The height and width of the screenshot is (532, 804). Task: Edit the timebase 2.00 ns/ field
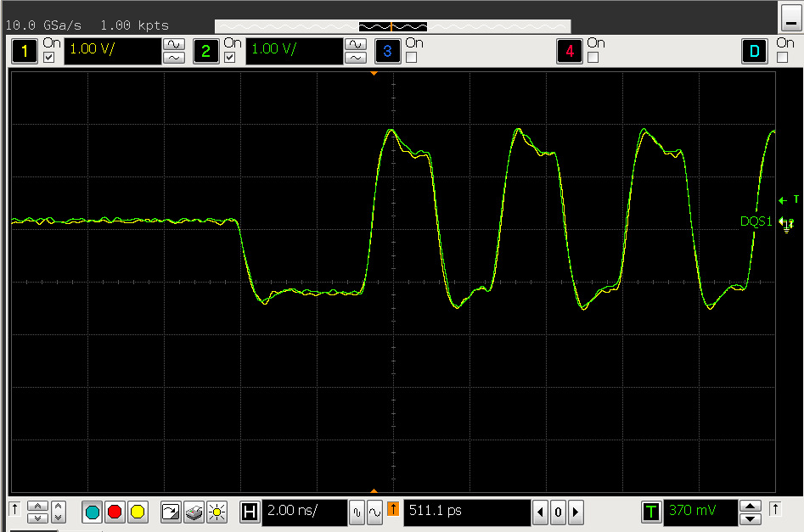click(305, 512)
